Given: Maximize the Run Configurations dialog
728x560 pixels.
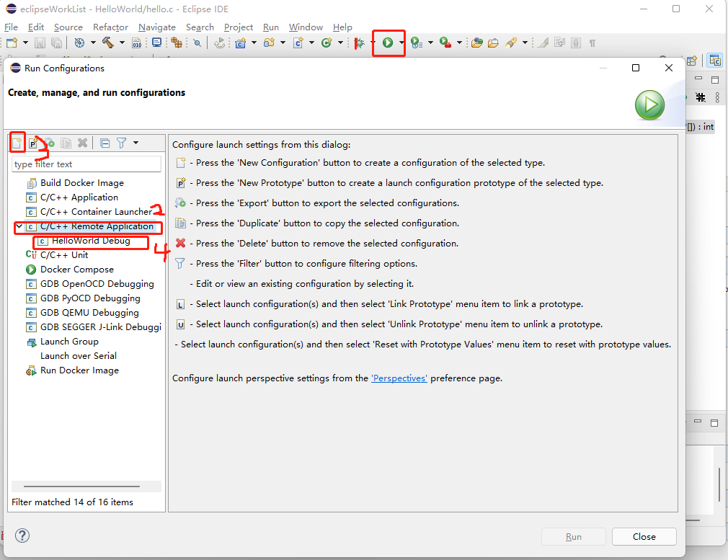Looking at the screenshot, I should coord(636,68).
